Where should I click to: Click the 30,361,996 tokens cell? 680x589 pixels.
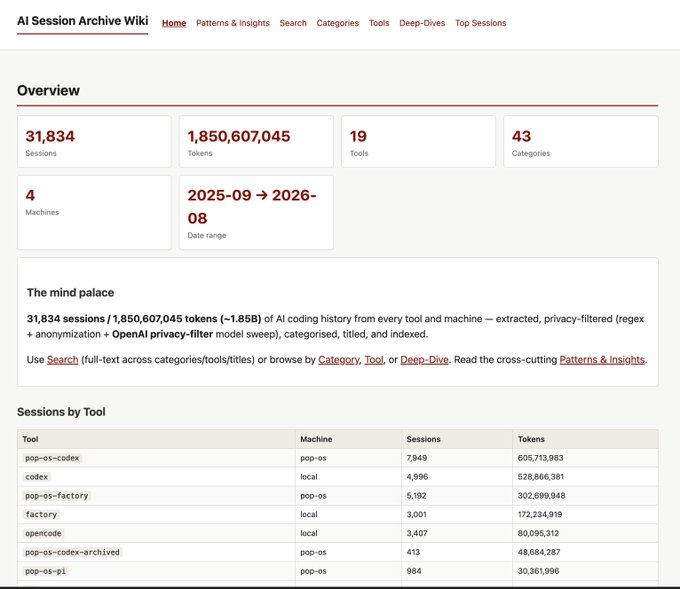pyautogui.click(x=585, y=571)
